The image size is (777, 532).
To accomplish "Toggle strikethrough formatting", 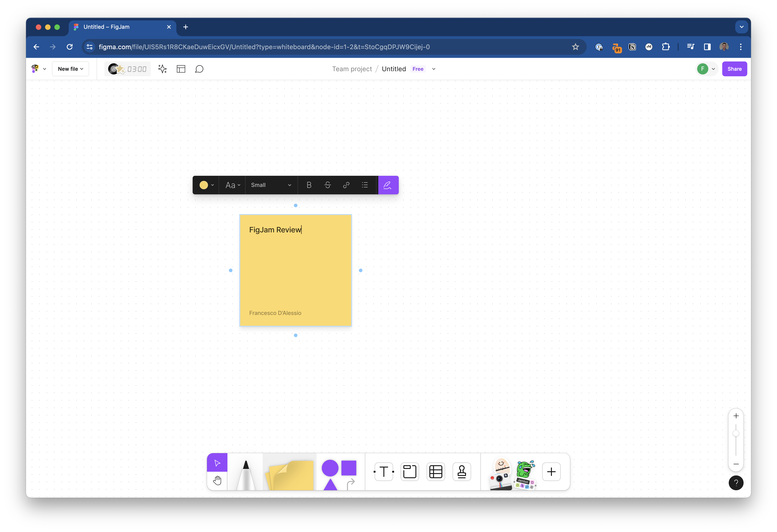I will 328,185.
